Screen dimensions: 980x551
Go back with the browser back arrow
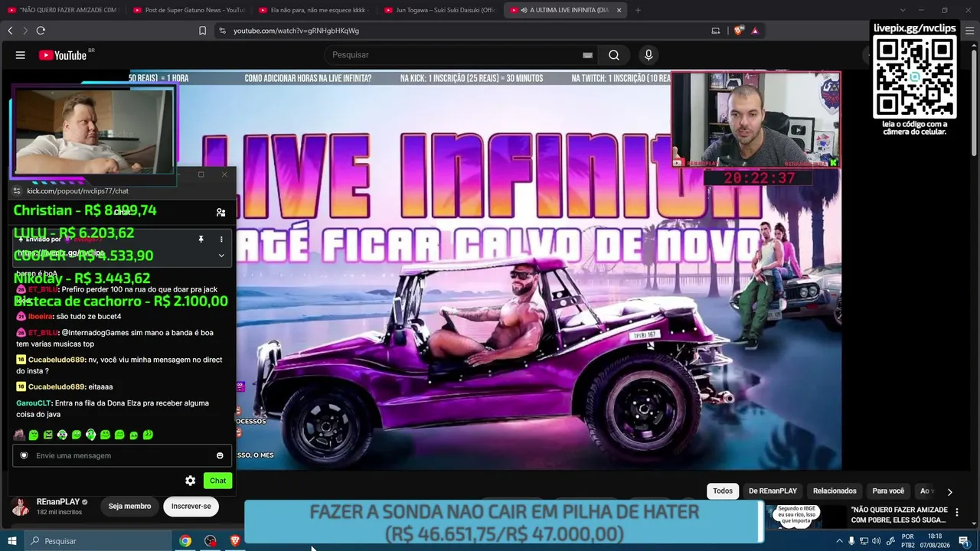(10, 31)
